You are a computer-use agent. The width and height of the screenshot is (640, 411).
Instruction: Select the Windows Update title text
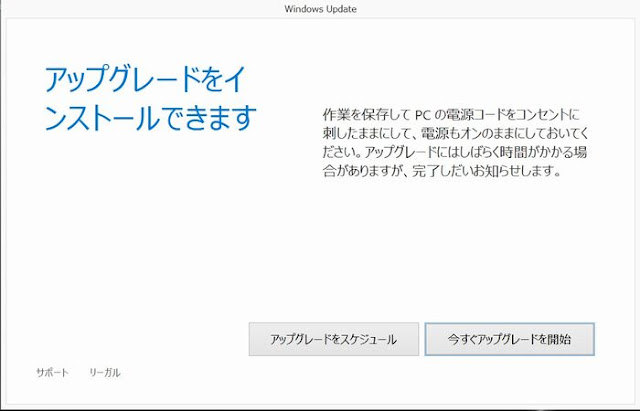point(320,9)
